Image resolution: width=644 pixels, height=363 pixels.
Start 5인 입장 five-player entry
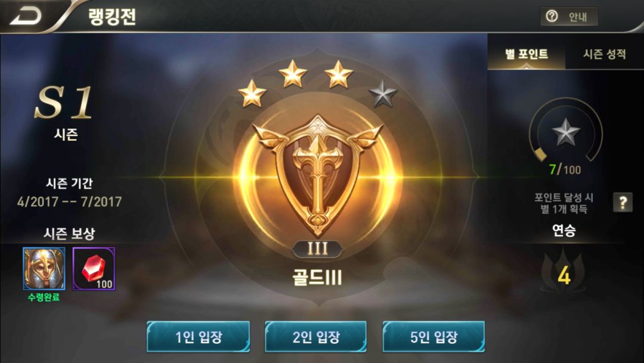tap(434, 337)
